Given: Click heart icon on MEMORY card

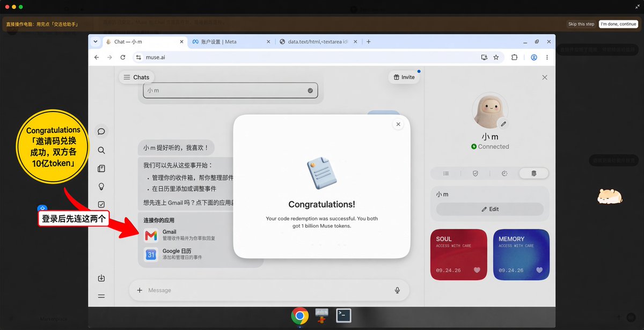Looking at the screenshot, I should click(539, 270).
